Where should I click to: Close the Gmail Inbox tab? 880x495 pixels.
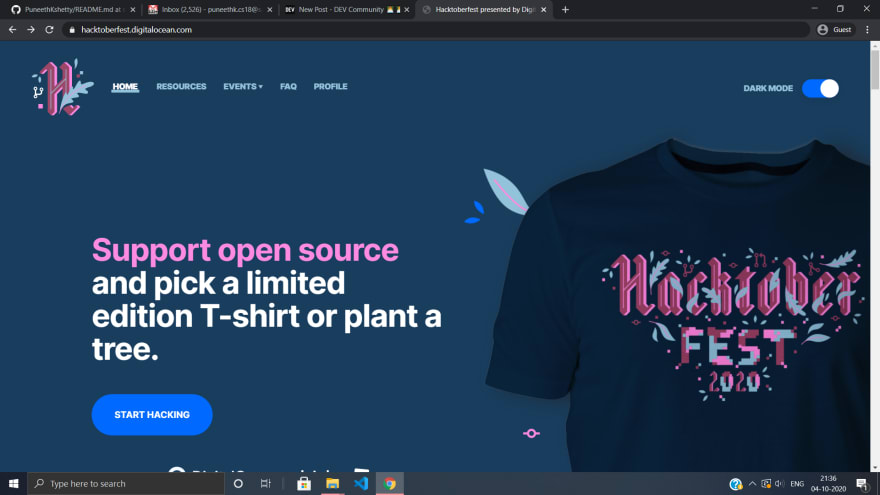[269, 10]
